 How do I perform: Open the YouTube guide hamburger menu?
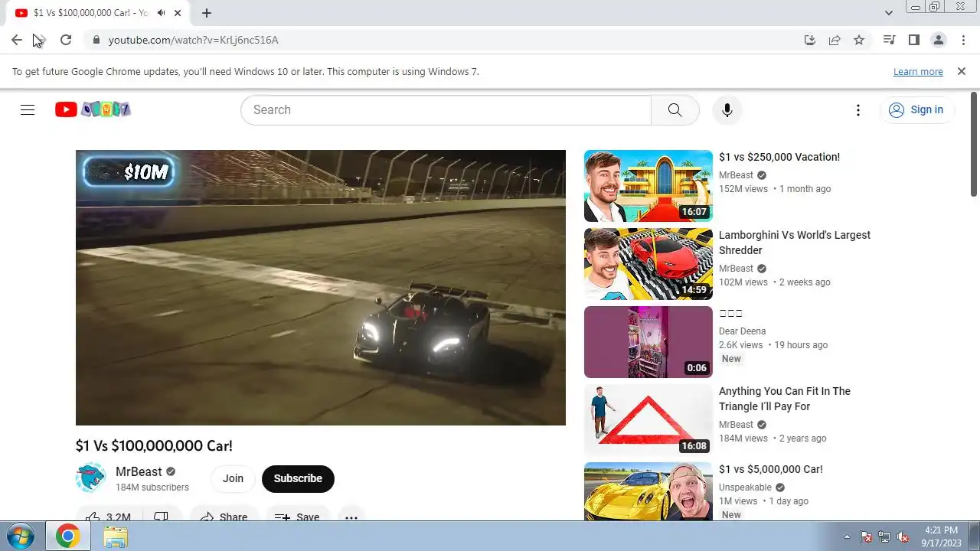pyautogui.click(x=28, y=109)
